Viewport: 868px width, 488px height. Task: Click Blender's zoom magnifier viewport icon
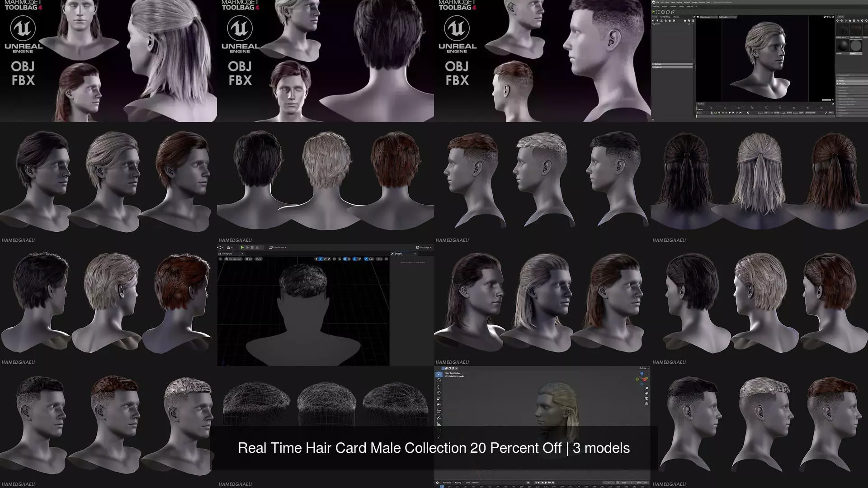(646, 388)
